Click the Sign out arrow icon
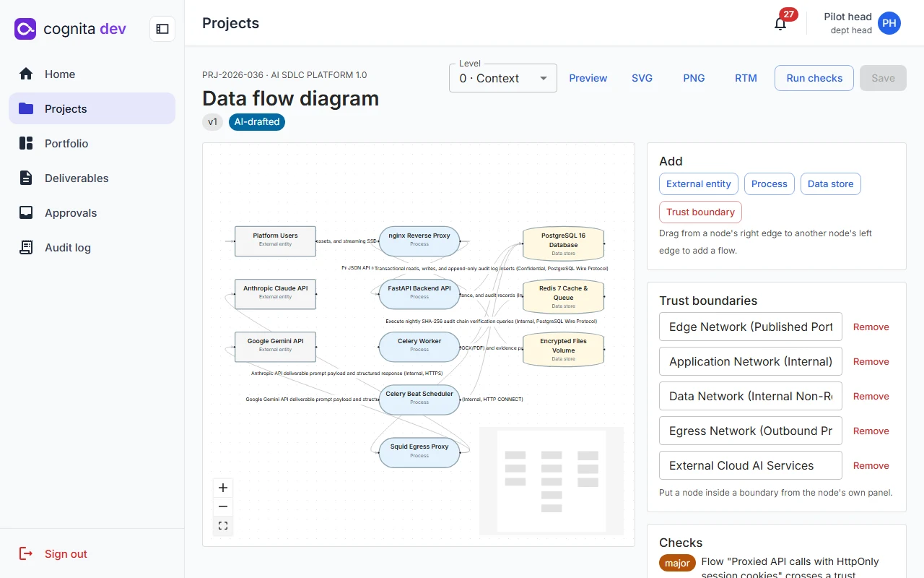924x578 pixels. 26,553
